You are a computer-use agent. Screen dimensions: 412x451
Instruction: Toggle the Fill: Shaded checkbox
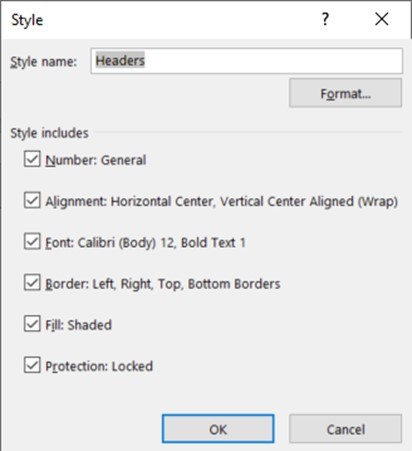pos(32,324)
